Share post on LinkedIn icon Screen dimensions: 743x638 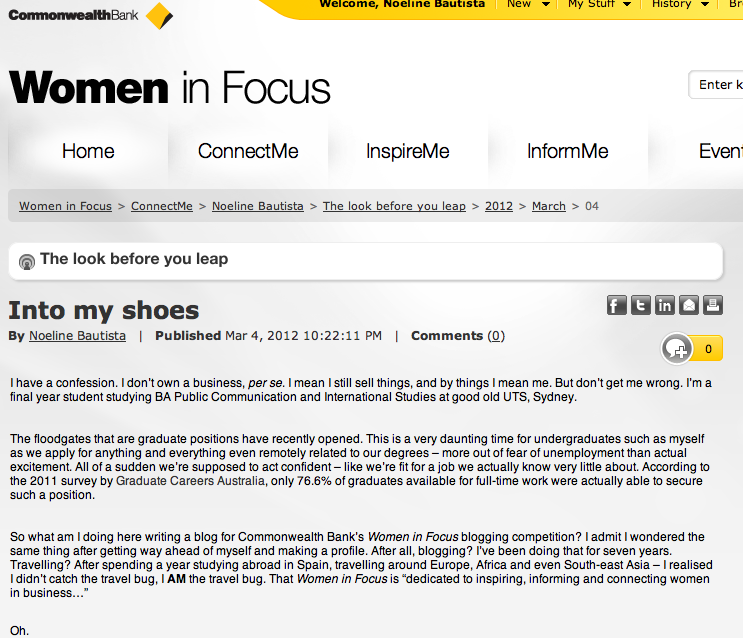tap(665, 306)
